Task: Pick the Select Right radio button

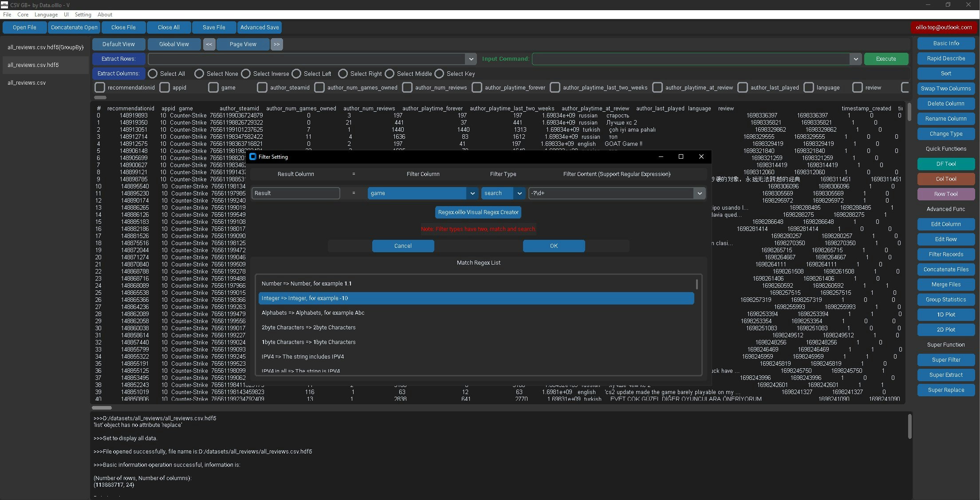Action: coord(343,74)
